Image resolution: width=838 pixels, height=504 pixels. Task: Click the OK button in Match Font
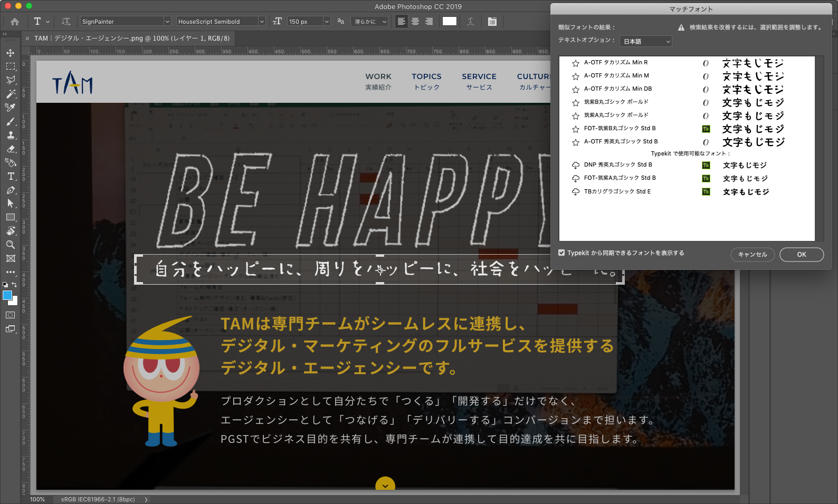802,255
